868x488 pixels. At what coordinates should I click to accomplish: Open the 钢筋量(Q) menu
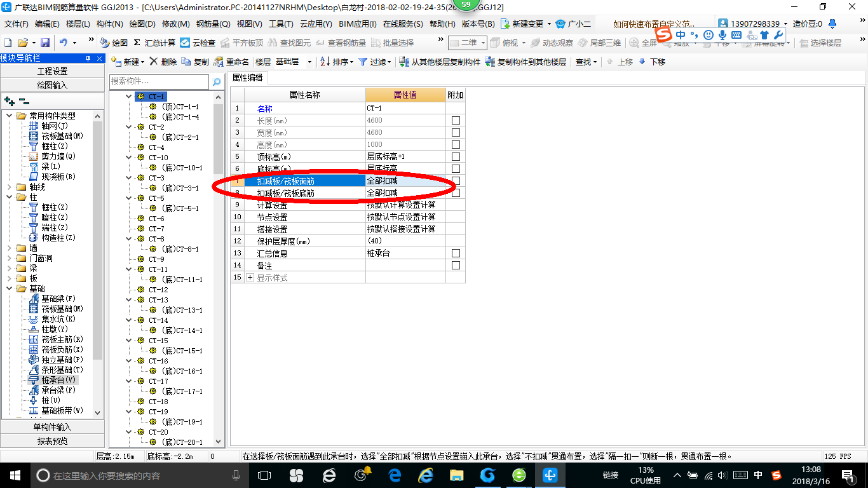213,24
